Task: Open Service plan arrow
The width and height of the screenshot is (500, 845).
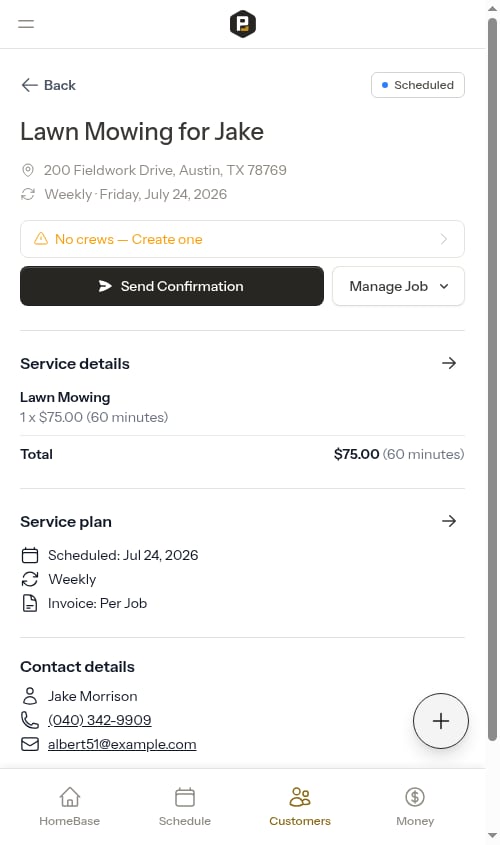Action: pos(449,521)
